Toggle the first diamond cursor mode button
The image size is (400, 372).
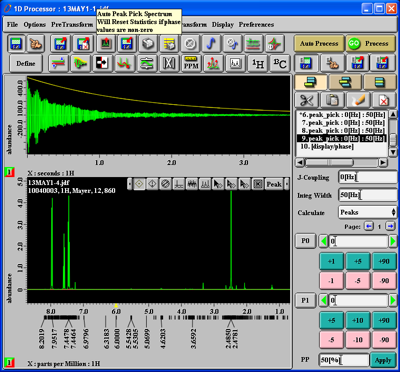click(139, 184)
